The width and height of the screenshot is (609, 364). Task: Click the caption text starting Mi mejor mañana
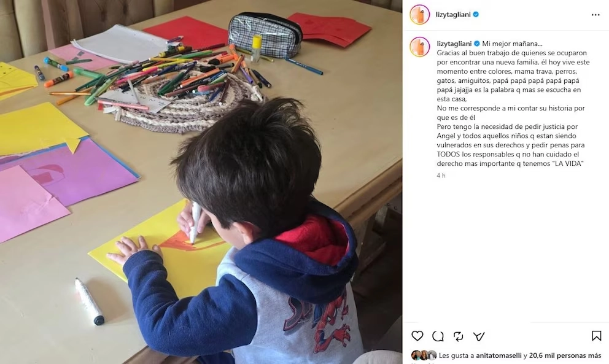(513, 103)
